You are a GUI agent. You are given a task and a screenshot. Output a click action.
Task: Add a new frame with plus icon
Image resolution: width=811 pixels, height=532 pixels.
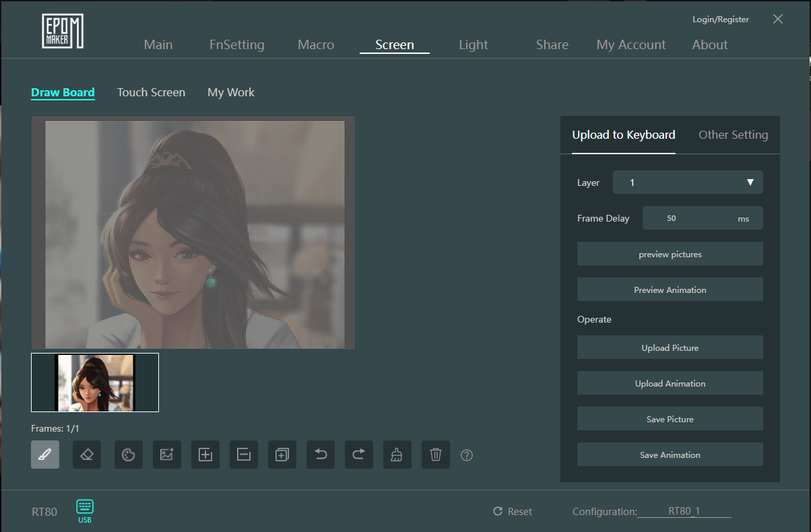tap(205, 455)
